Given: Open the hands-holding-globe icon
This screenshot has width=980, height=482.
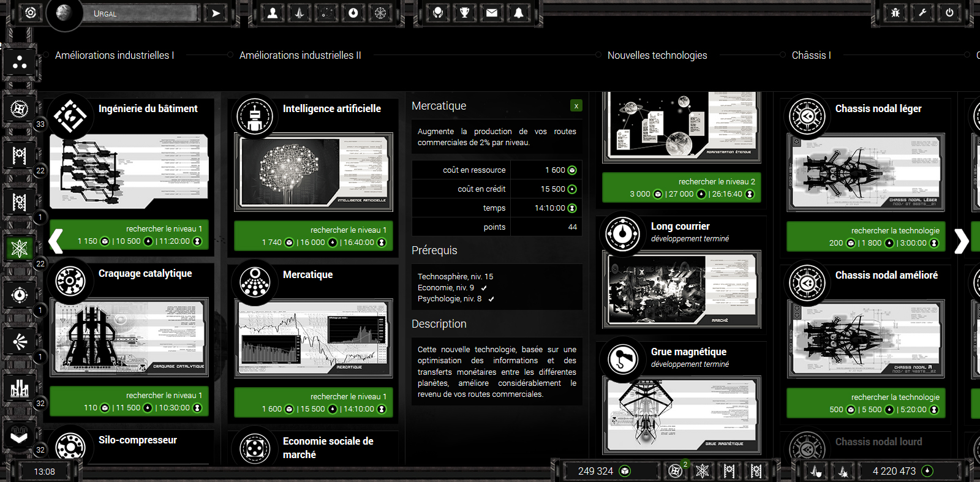Looking at the screenshot, I should [438, 13].
